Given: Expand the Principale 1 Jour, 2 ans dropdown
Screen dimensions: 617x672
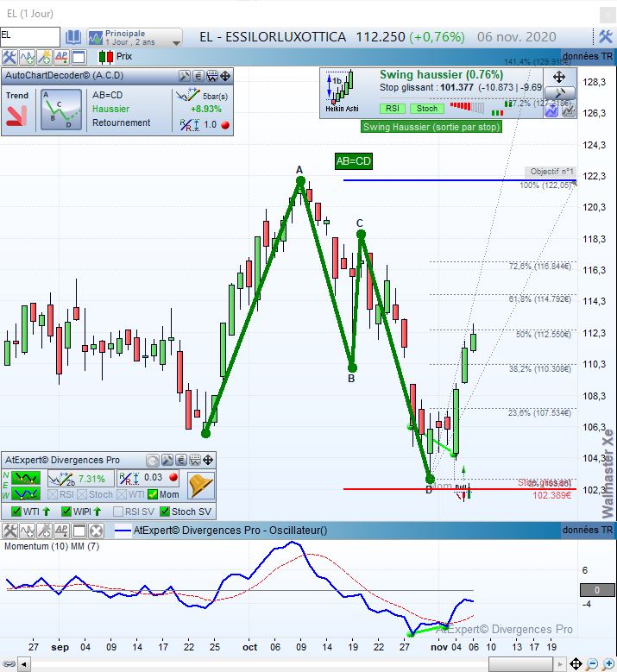Looking at the screenshot, I should tap(135, 37).
